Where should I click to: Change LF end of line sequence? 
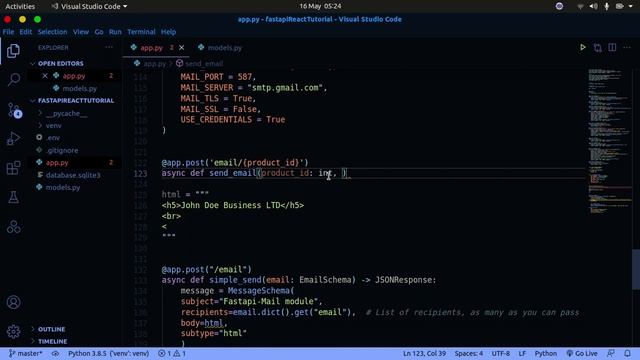pos(522,353)
